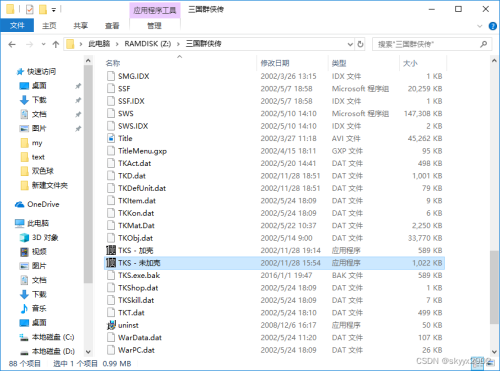The image size is (500, 371).
Task: Refresh the current folder view
Action: point(360,44)
